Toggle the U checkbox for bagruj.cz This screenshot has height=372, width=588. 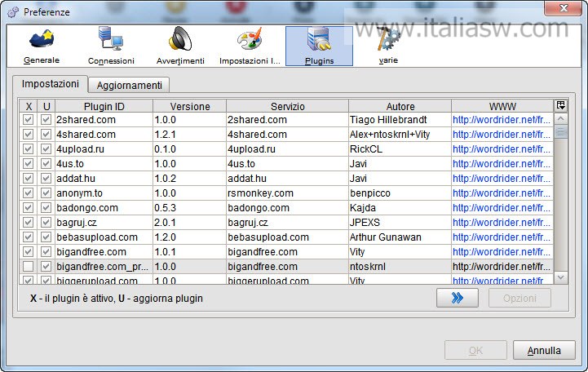(x=46, y=223)
